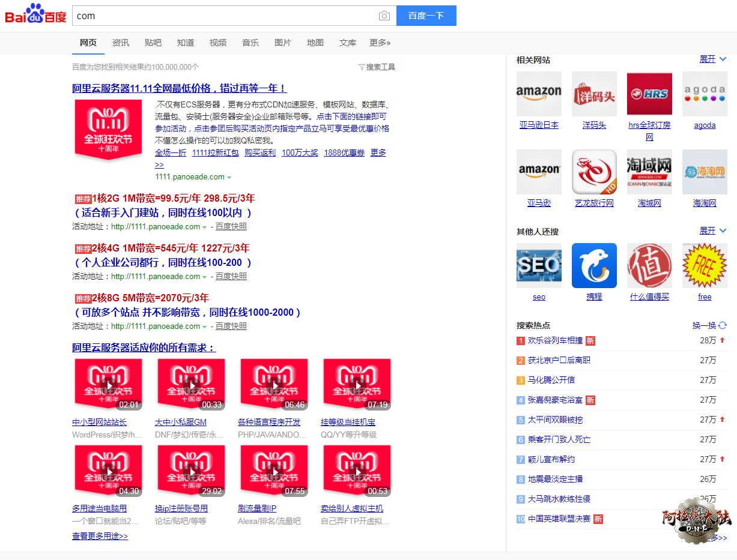Image resolution: width=737 pixels, height=560 pixels.
Task: Open 百度快照 under the 2核4G result
Action: click(x=231, y=277)
